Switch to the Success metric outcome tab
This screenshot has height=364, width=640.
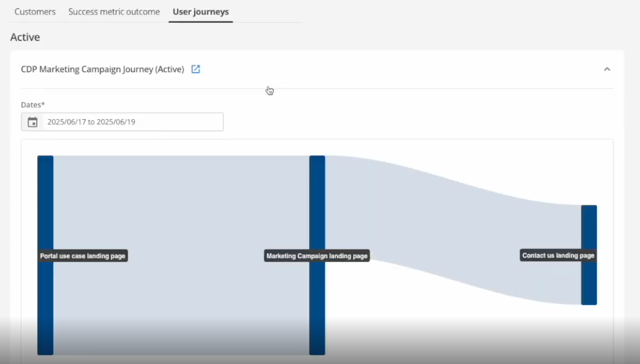coord(114,12)
